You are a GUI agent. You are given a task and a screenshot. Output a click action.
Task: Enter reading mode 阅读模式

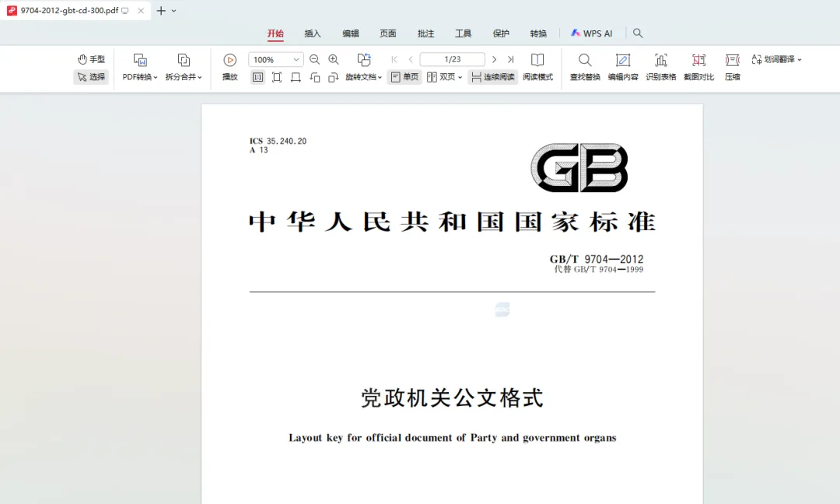(x=537, y=68)
